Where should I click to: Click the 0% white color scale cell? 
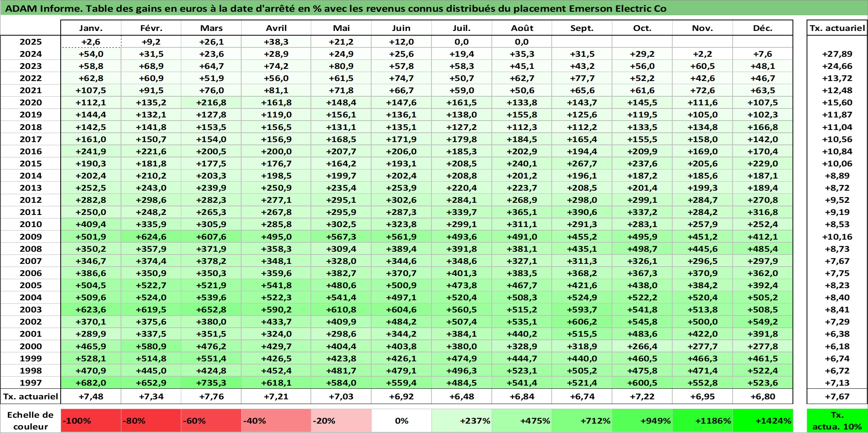pyautogui.click(x=401, y=421)
